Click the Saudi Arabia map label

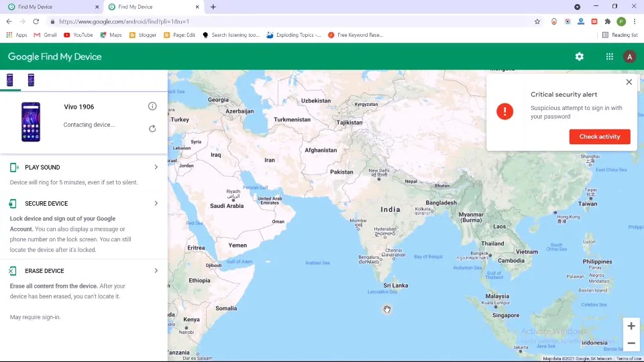[227, 206]
